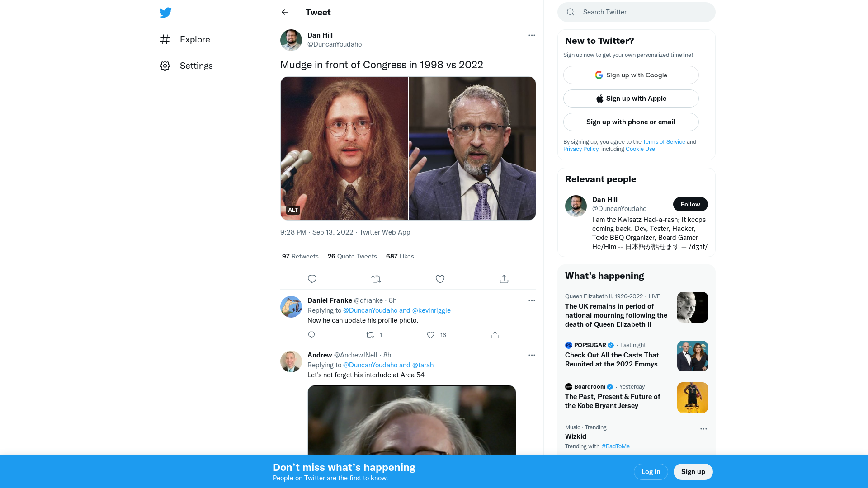Retweet Daniel Franke's reply
868x488 pixels.
point(370,335)
